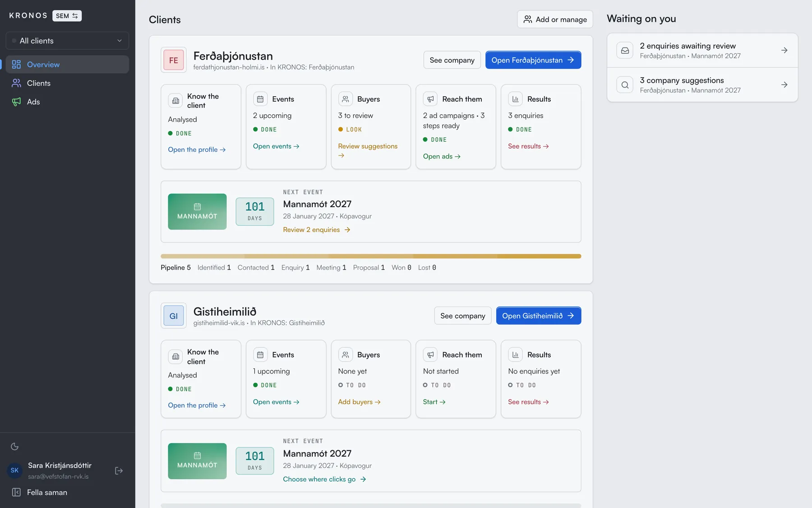Click Reach them megaphone icon in Ferðaþjónustan

coord(430,99)
